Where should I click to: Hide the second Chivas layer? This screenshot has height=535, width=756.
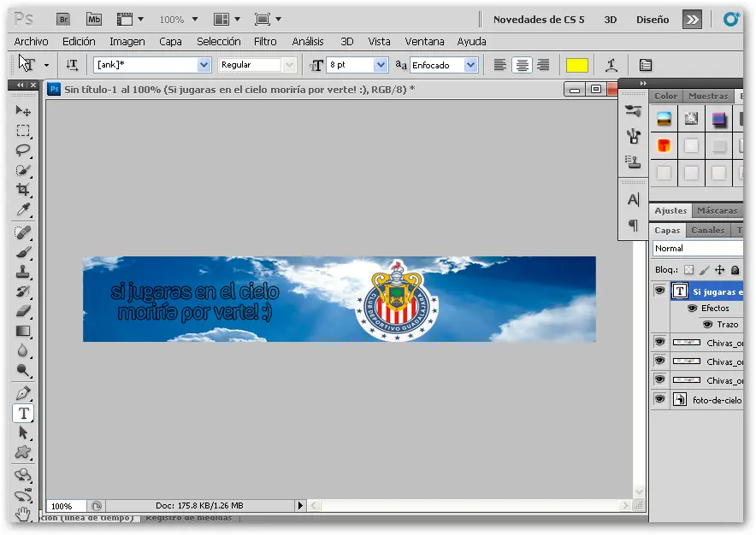[x=659, y=361]
